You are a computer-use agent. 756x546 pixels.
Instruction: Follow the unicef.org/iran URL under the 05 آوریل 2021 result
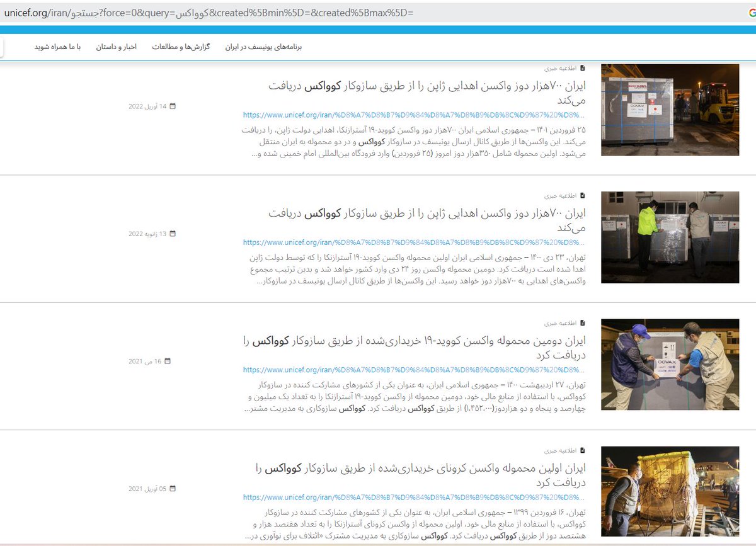413,498
